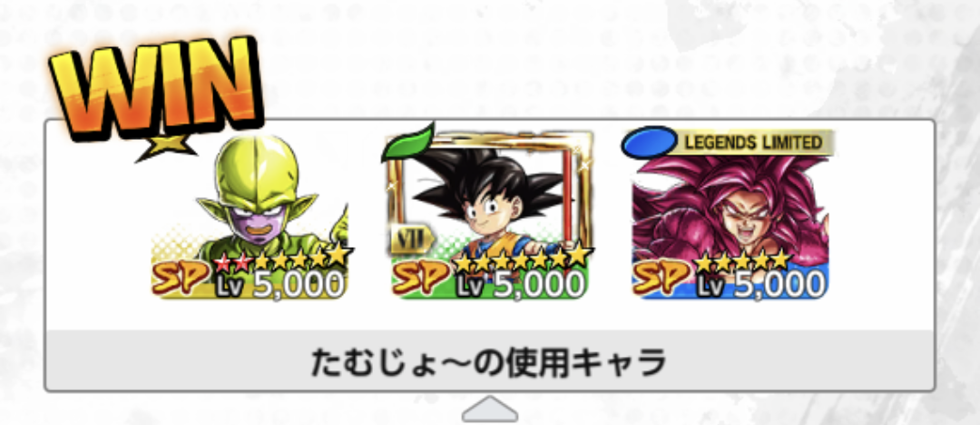
Task: Click the VII rank badge on Goku
Action: pyautogui.click(x=412, y=239)
